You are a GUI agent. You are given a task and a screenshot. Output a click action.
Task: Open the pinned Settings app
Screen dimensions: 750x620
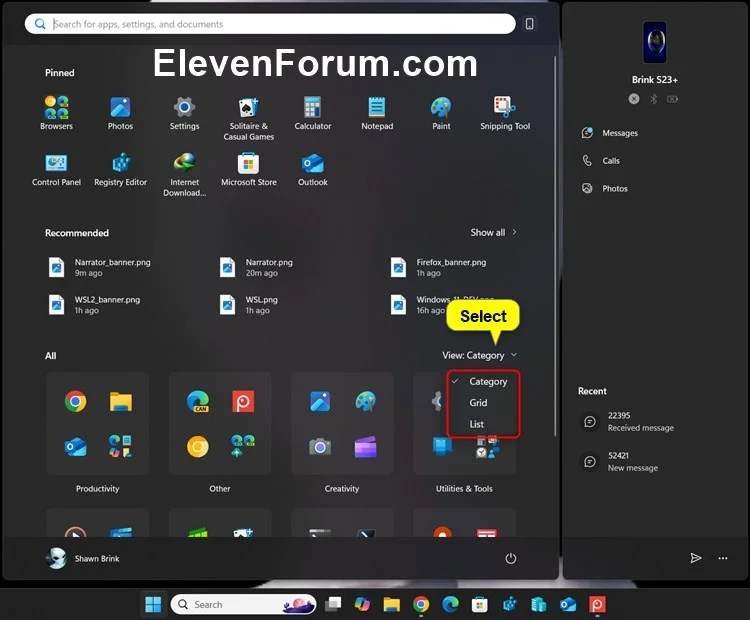pyautogui.click(x=184, y=113)
